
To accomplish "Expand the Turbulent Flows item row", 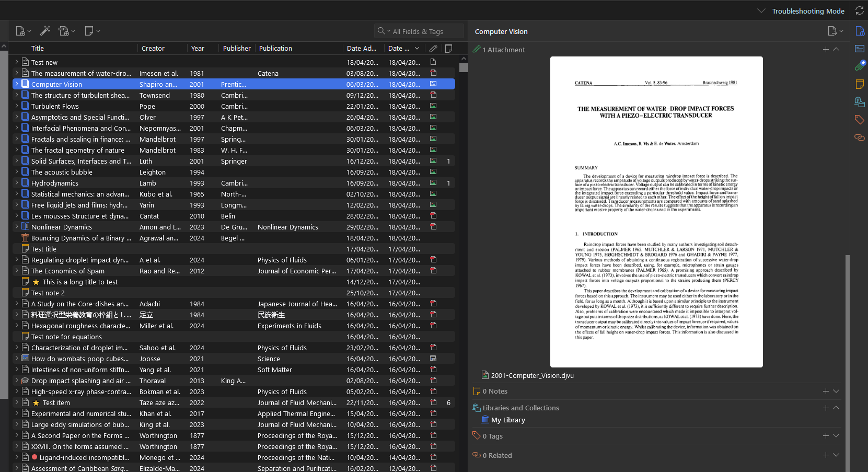I will coord(17,106).
